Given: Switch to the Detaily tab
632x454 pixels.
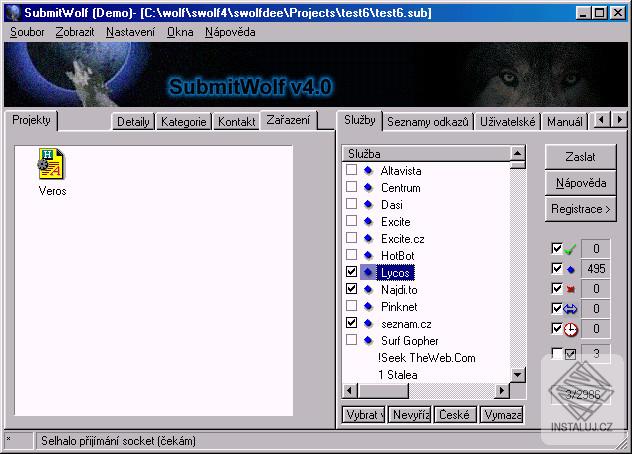Looking at the screenshot, I should click(x=133, y=121).
